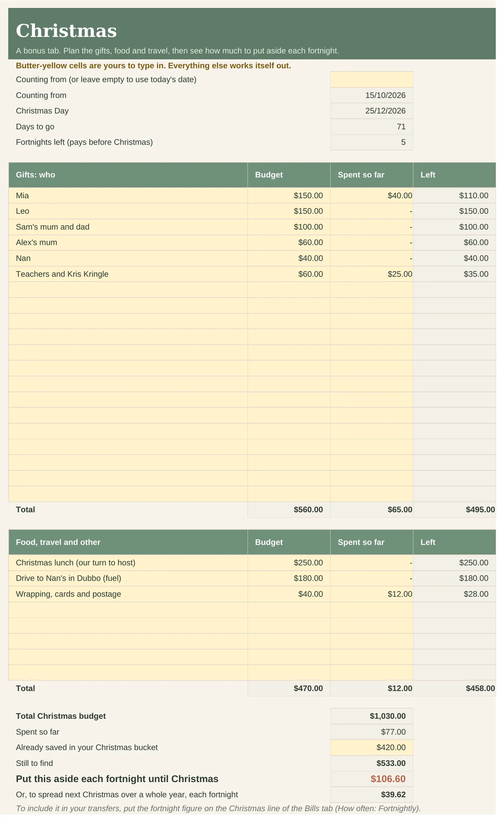Select the Leo gift name cell
Viewport: 504px width, 821px height.
pyautogui.click(x=128, y=211)
